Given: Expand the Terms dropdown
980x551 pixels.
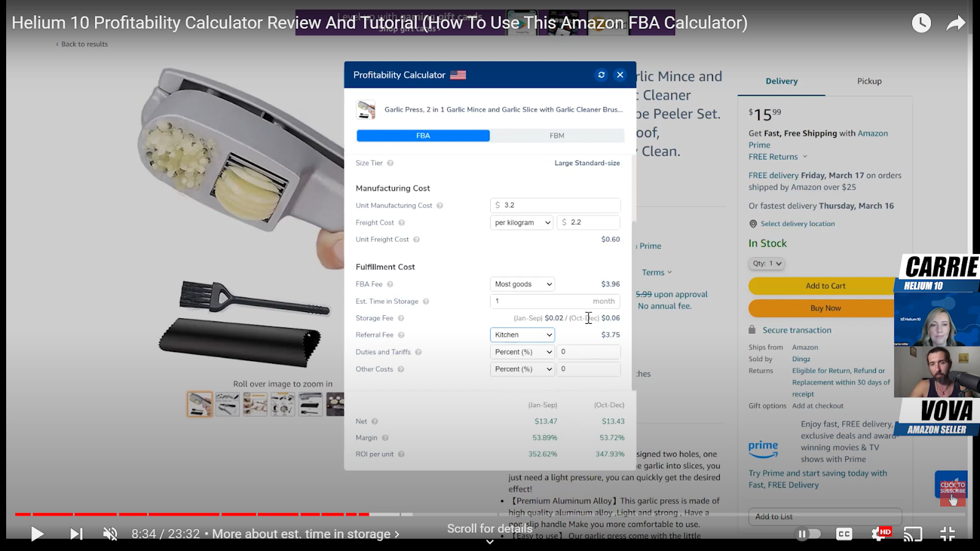Looking at the screenshot, I should point(657,272).
